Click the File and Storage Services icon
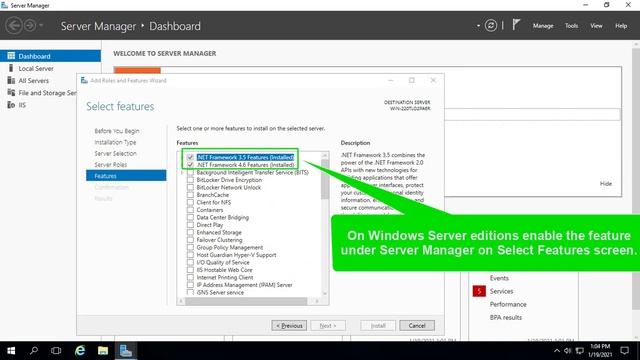The height and width of the screenshot is (360, 640). pyautogui.click(x=11, y=93)
